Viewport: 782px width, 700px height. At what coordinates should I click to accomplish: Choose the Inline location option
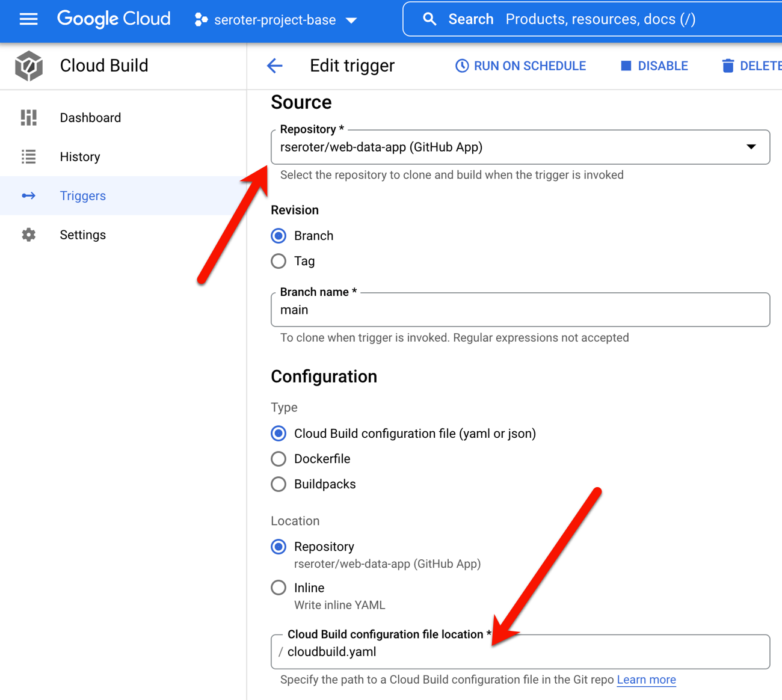279,588
